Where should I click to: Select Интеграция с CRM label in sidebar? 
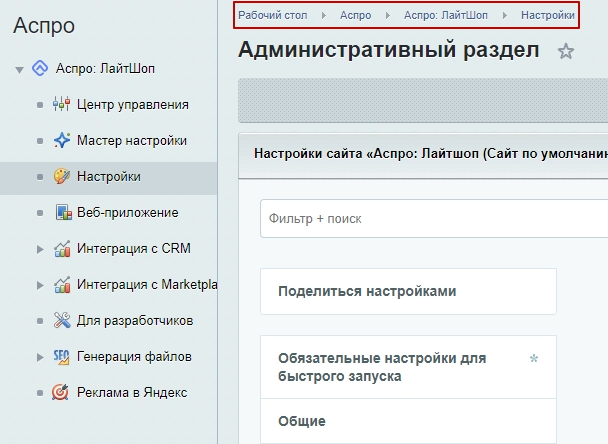pyautogui.click(x=134, y=248)
